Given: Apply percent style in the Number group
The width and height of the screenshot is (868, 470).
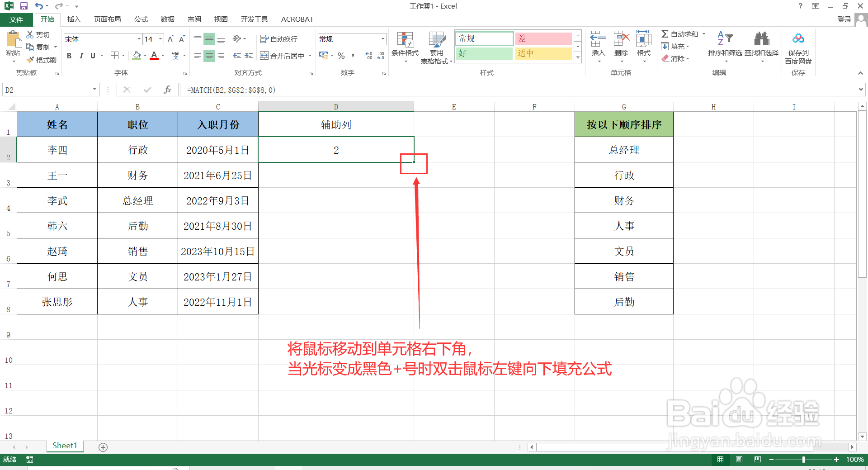Looking at the screenshot, I should (341, 56).
